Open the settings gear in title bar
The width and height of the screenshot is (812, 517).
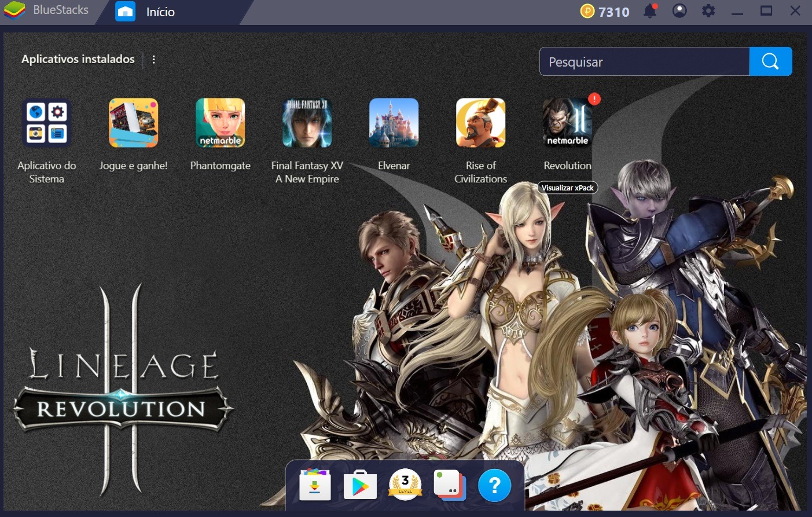pyautogui.click(x=708, y=11)
